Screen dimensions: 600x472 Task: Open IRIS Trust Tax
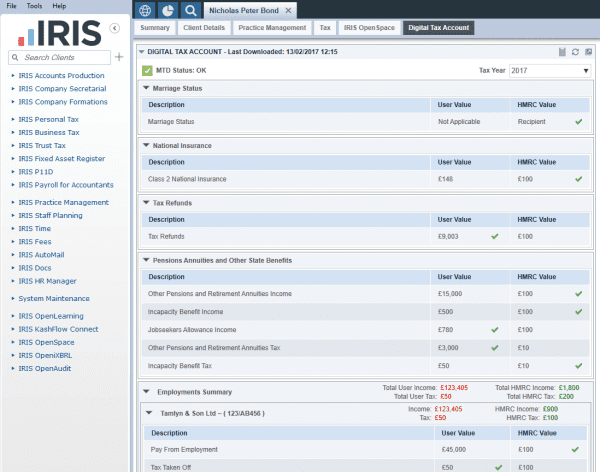[x=42, y=145]
